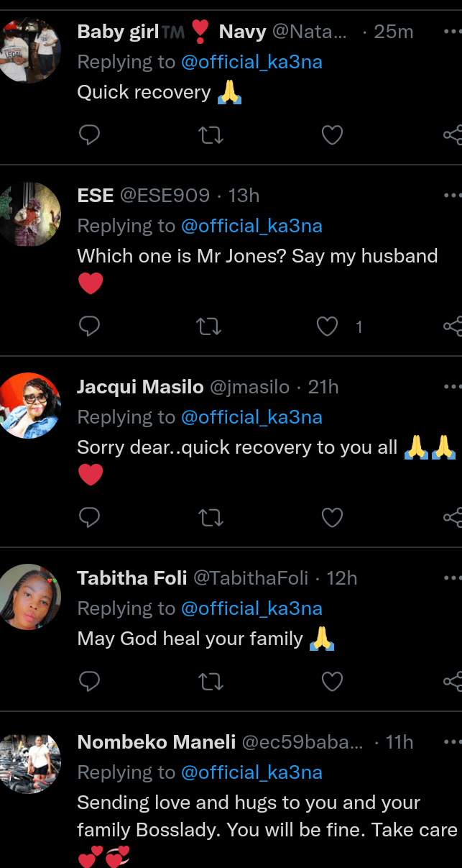
Task: Open @official_ka3na link in Nombeko Maneli's reply
Action: pos(251,772)
